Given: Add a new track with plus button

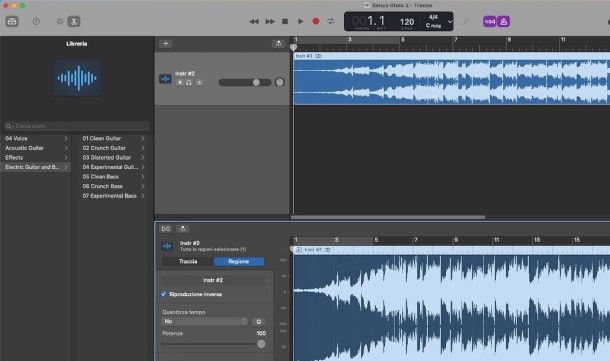Looking at the screenshot, I should tap(166, 44).
